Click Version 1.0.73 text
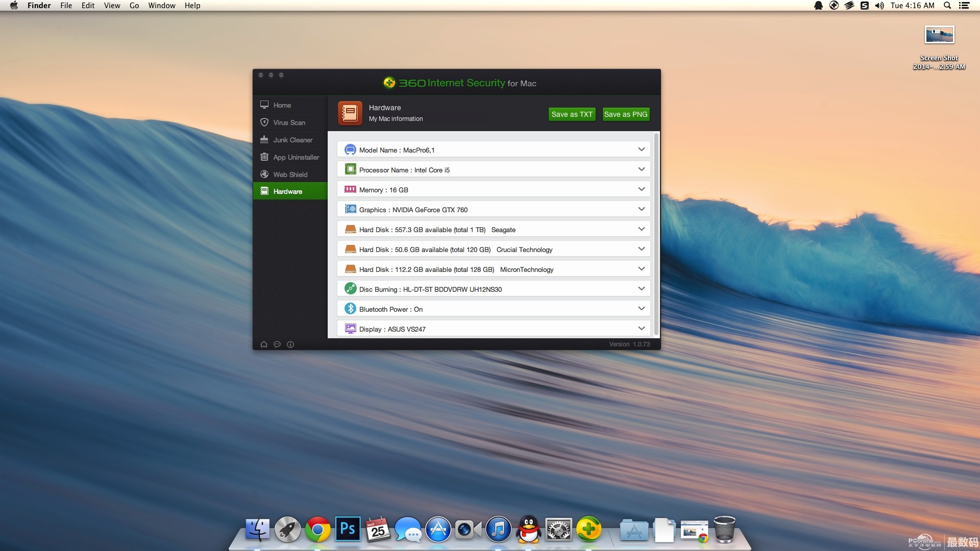The width and height of the screenshot is (980, 551). [629, 344]
